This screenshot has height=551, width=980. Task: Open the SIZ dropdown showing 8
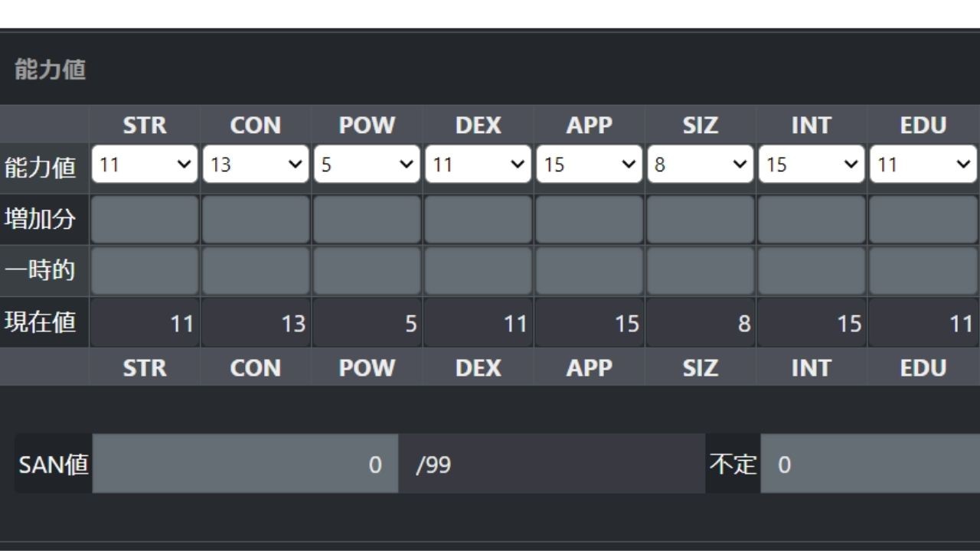[700, 165]
